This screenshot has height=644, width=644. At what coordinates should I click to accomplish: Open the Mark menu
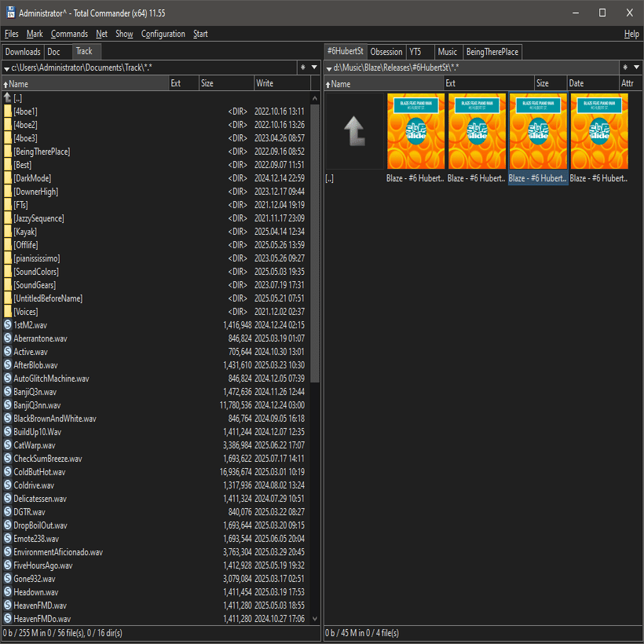(x=35, y=34)
